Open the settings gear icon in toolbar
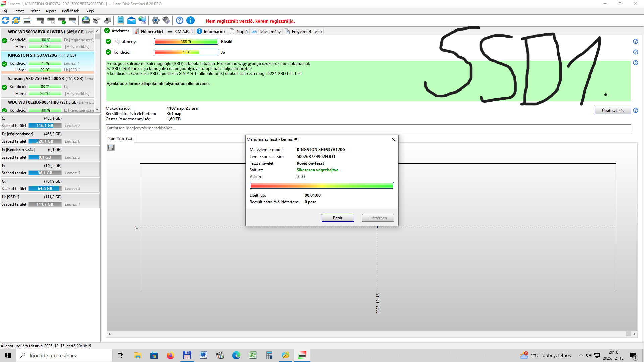Image resolution: width=644 pixels, height=362 pixels. point(155,21)
